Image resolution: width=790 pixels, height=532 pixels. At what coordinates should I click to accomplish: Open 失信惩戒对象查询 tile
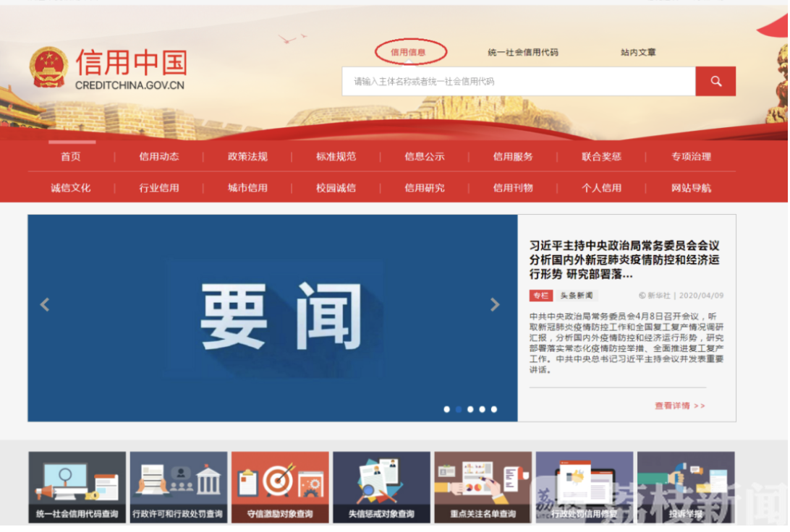(x=381, y=488)
